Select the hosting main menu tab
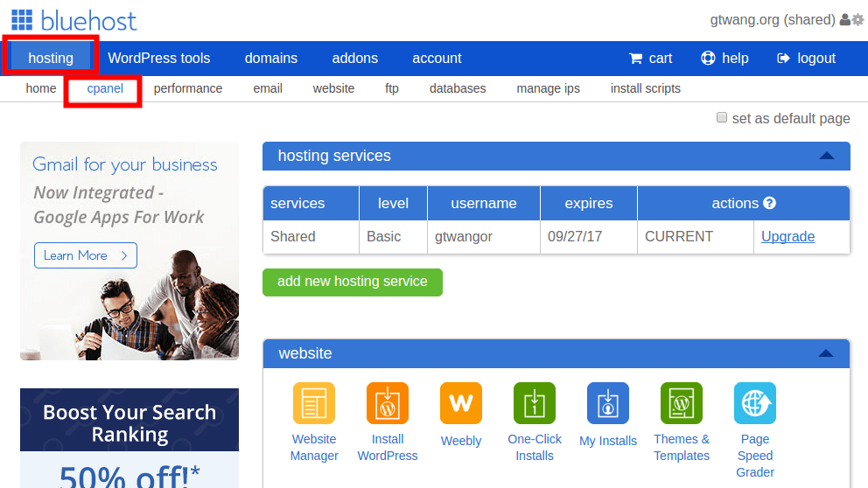The width and height of the screenshot is (868, 488). 51,58
